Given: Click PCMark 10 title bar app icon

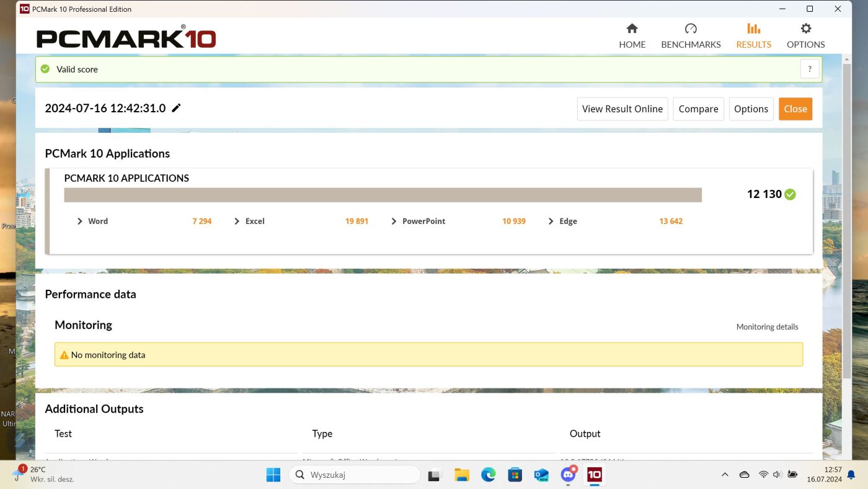Looking at the screenshot, I should pos(25,9).
